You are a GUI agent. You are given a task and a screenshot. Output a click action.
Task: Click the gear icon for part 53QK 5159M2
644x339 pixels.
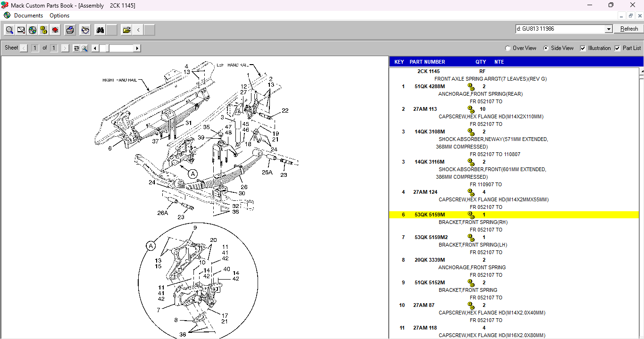pos(471,238)
